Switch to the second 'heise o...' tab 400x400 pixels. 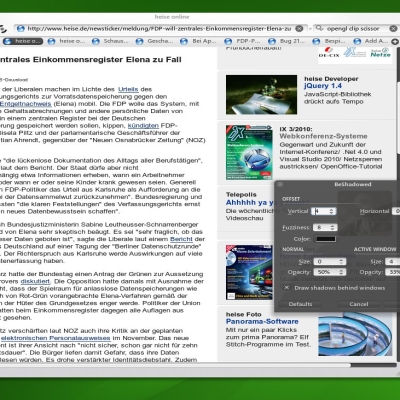[67, 41]
